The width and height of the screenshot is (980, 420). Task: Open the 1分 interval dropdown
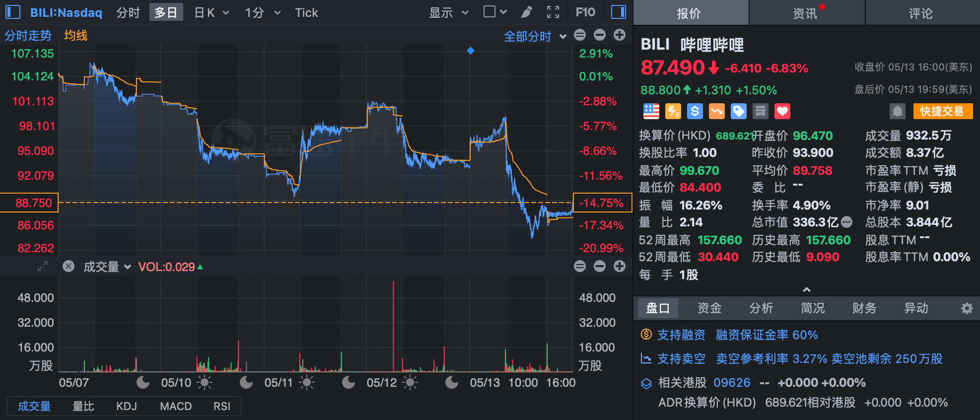pos(263,12)
